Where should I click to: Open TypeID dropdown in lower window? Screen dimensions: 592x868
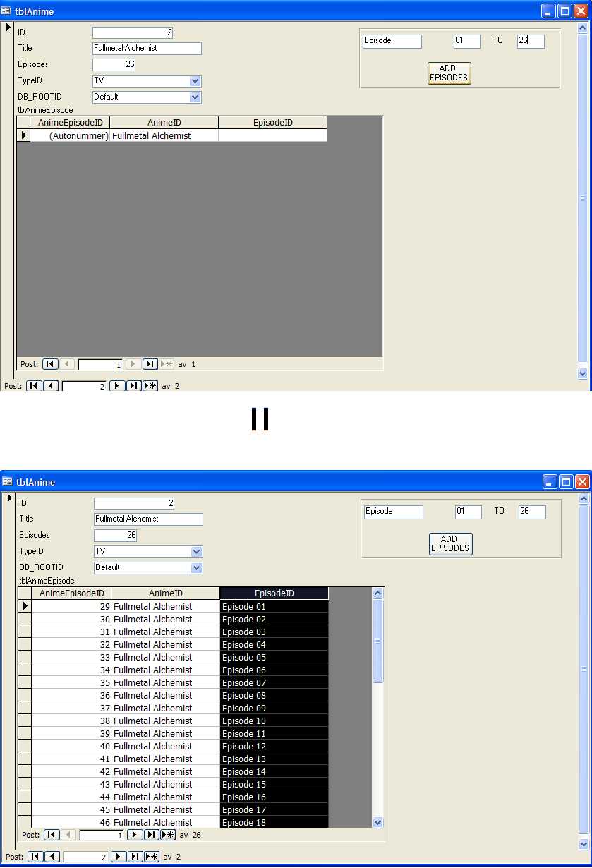coord(197,552)
